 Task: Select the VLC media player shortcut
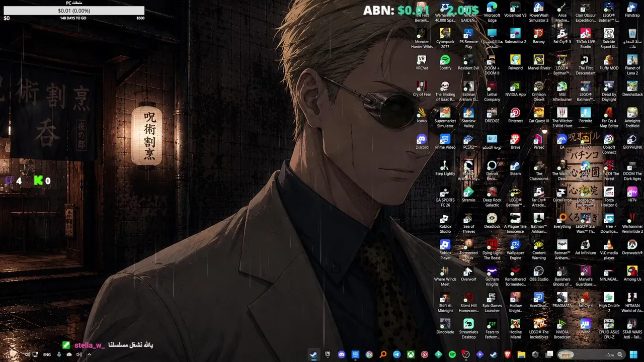609,250
